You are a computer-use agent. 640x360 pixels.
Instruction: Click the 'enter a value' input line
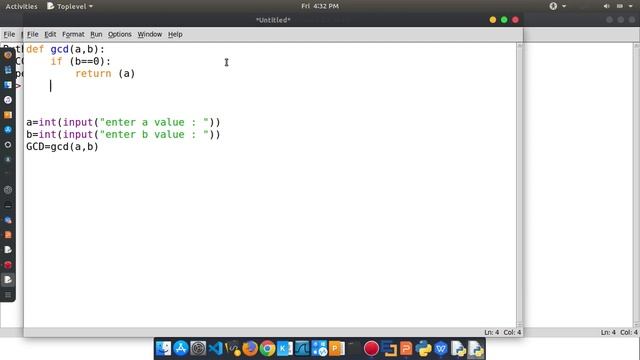(x=123, y=122)
